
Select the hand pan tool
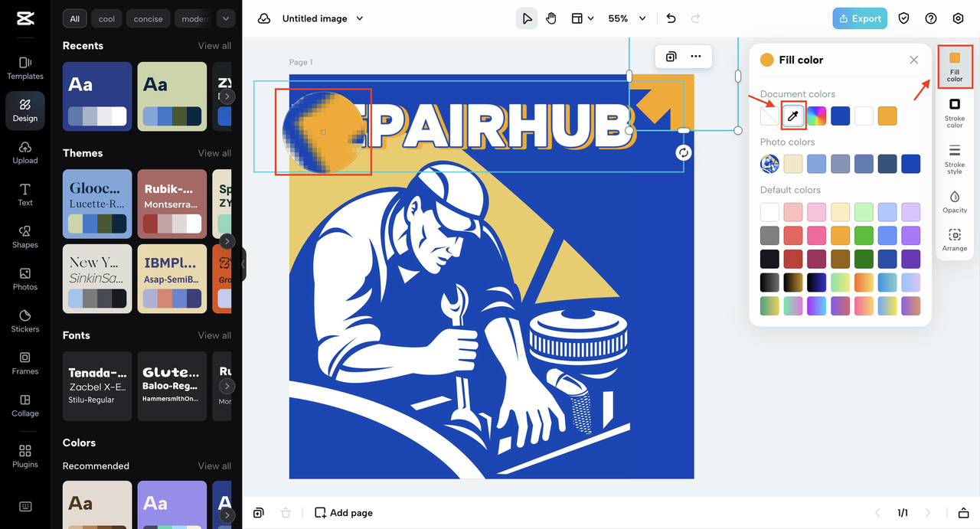551,18
